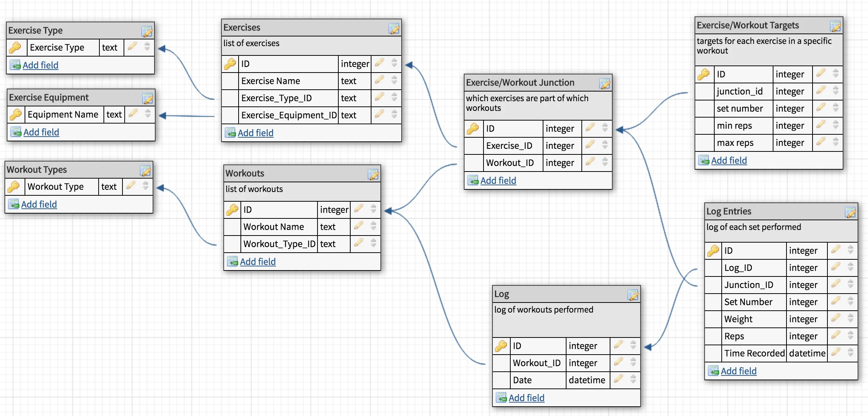Click Add field link in Exercises table
Image resolution: width=868 pixels, height=416 pixels.
[255, 133]
